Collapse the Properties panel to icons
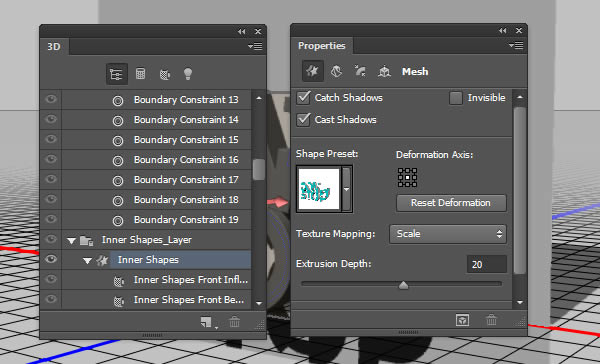 coord(503,31)
